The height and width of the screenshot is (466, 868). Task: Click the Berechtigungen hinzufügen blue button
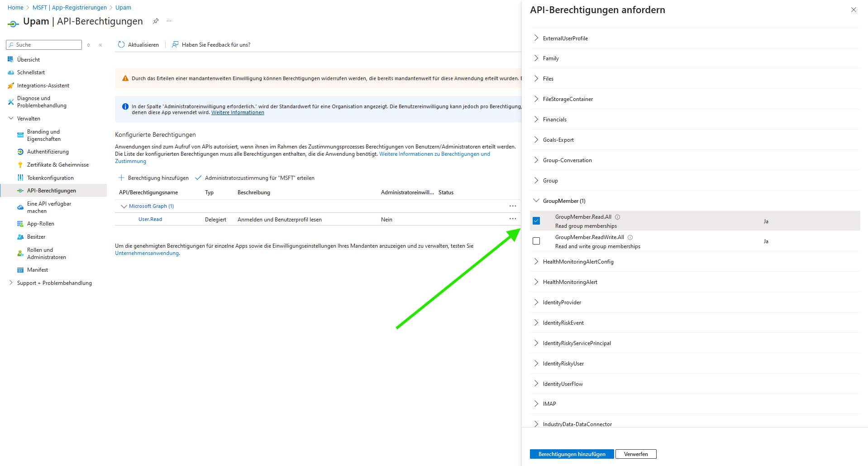[572, 454]
